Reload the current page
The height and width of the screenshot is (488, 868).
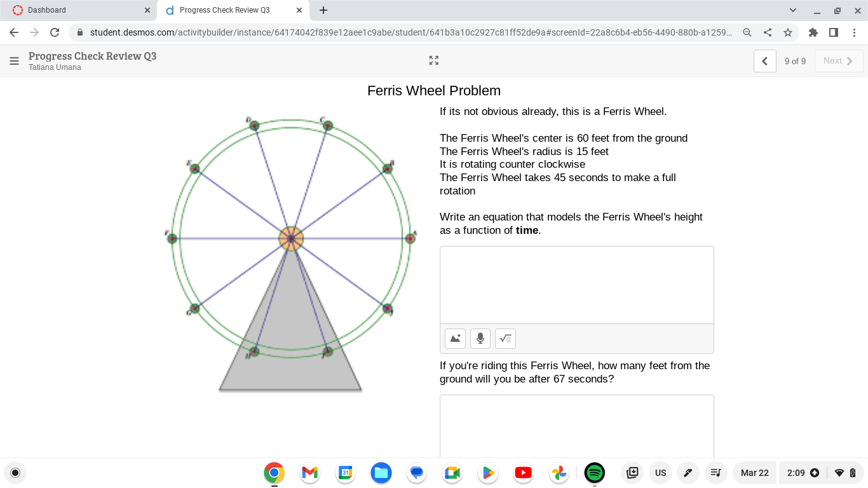pos(55,32)
